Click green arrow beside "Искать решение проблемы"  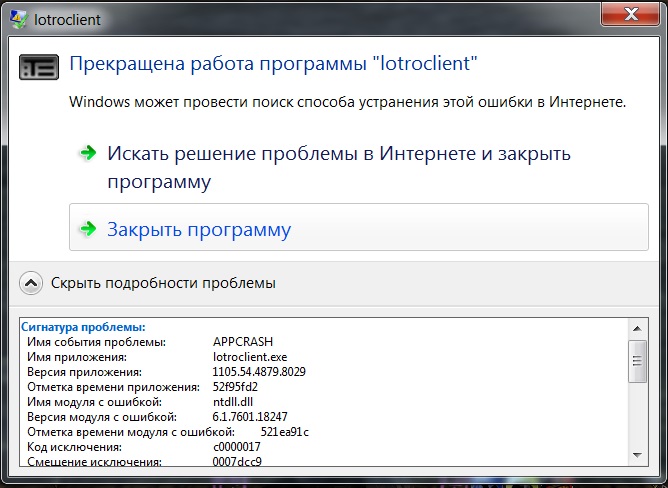pyautogui.click(x=88, y=153)
